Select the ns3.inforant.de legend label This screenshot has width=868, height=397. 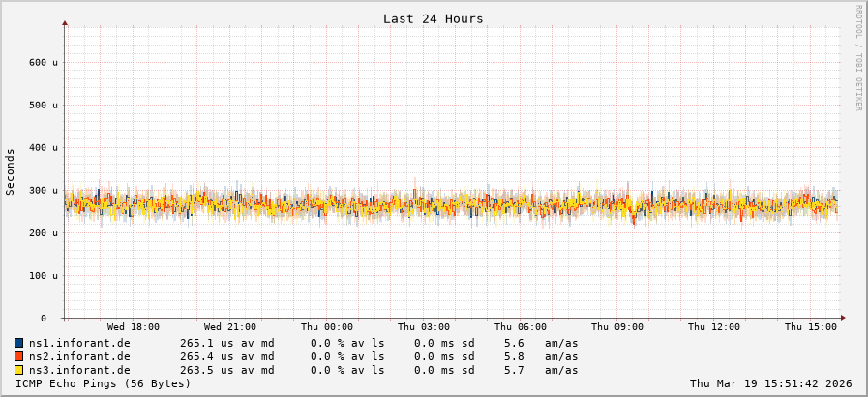pos(79,370)
